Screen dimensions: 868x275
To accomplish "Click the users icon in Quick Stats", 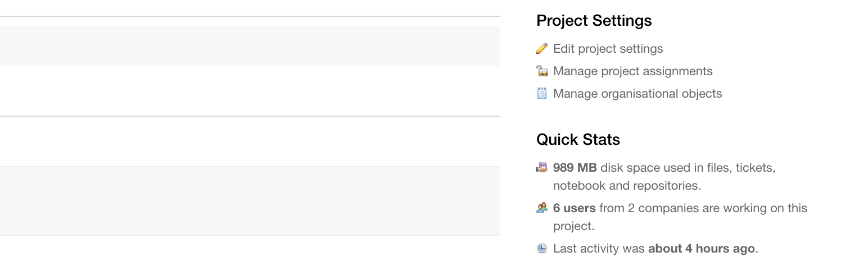I will tap(542, 208).
